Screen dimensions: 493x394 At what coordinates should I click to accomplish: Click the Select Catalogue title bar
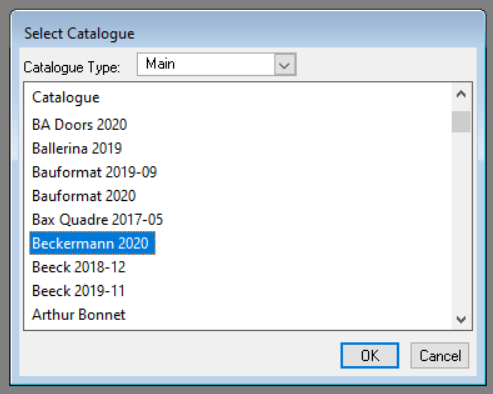[248, 33]
